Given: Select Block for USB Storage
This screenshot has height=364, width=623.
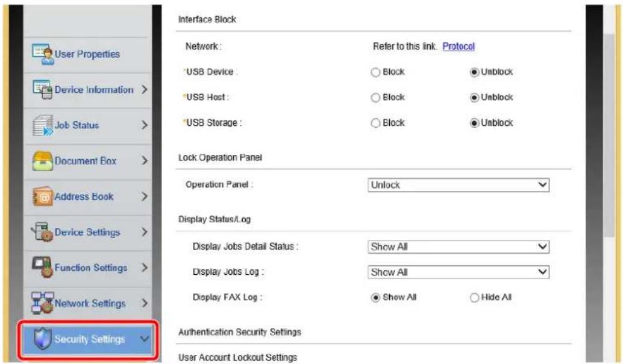Looking at the screenshot, I should [x=375, y=123].
